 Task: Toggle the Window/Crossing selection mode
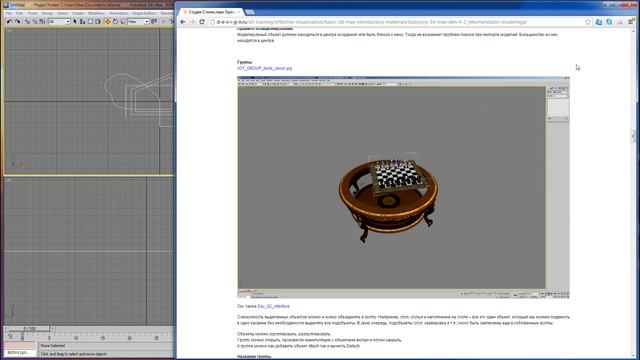pyautogui.click(x=98, y=22)
